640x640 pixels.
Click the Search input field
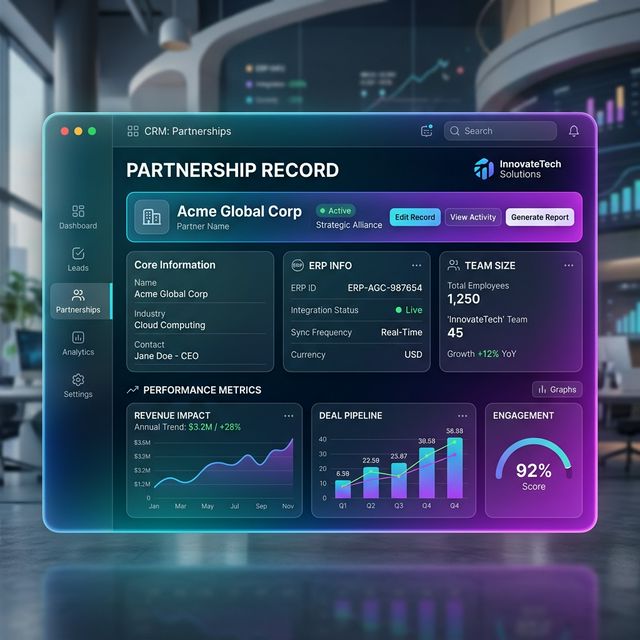500,131
